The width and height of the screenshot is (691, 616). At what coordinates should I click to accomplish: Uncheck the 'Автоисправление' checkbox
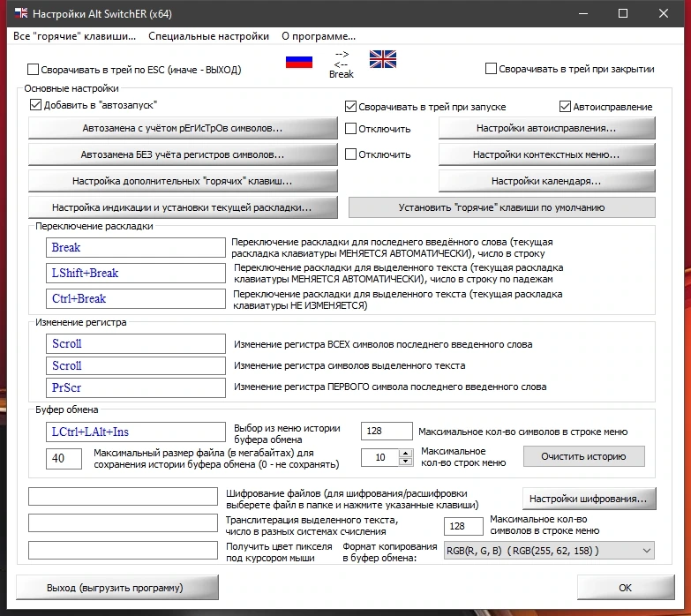click(x=565, y=106)
